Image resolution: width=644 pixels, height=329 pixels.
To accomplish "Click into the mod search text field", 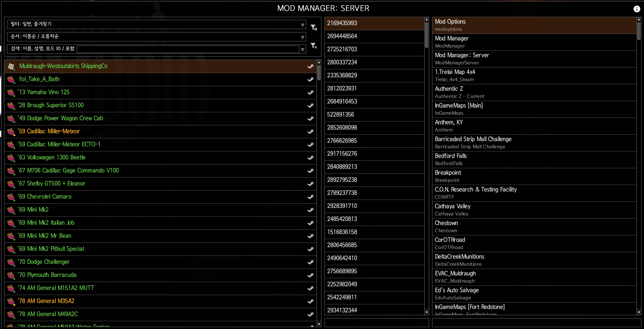I will [x=188, y=49].
